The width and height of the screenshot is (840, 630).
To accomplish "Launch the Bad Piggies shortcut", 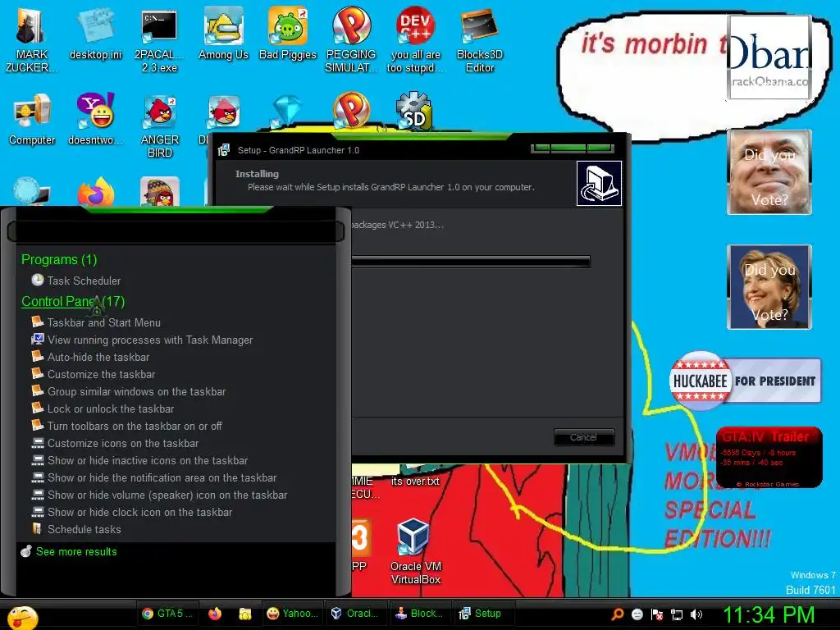I will [288, 34].
